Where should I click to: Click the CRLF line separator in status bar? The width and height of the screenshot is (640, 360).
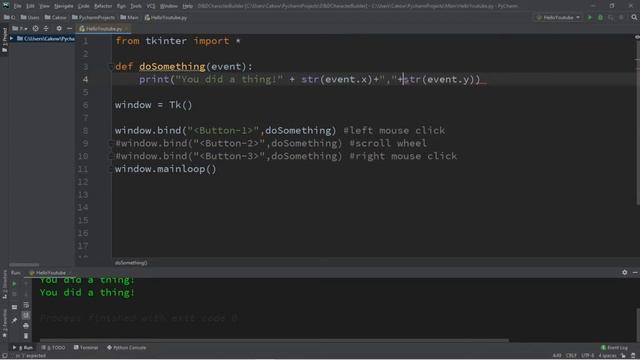pyautogui.click(x=571, y=356)
